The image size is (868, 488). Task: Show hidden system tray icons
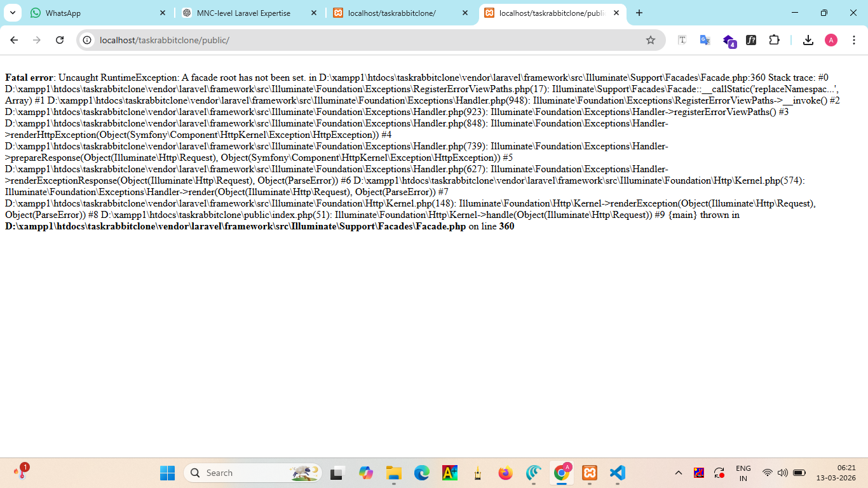tap(678, 473)
